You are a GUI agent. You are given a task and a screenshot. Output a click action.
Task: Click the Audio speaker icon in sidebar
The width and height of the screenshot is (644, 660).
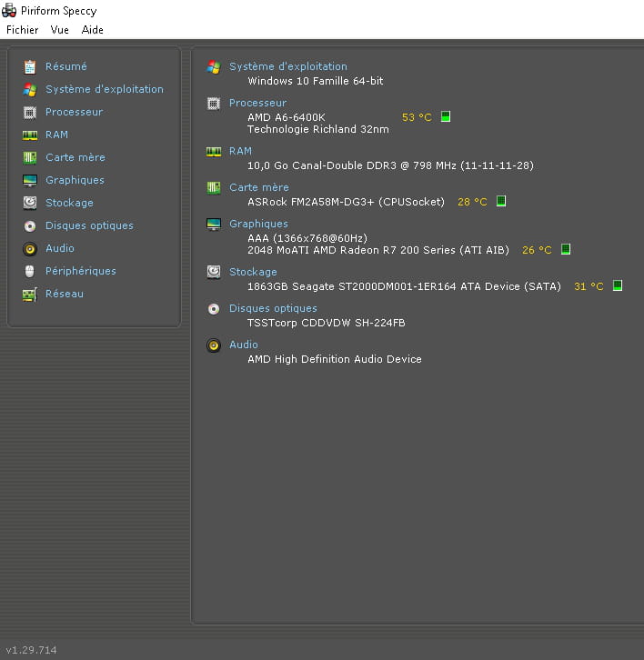click(x=30, y=249)
